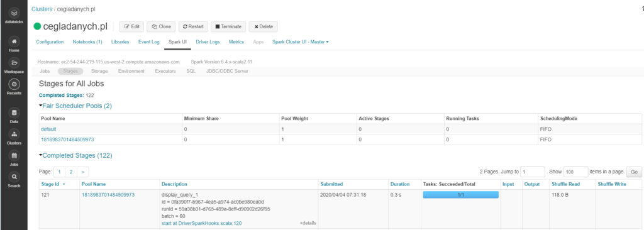Restart the cluster

pyautogui.click(x=193, y=26)
